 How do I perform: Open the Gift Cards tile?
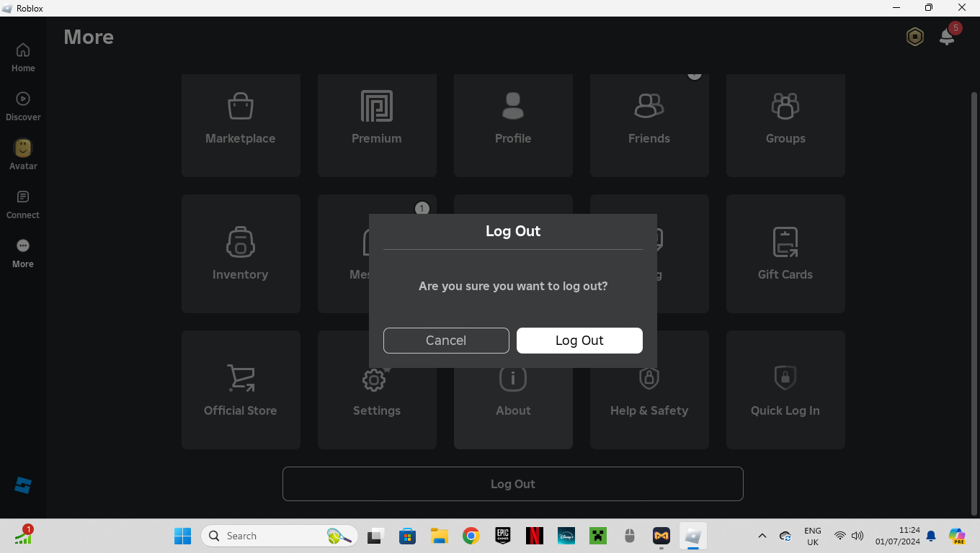(x=785, y=253)
